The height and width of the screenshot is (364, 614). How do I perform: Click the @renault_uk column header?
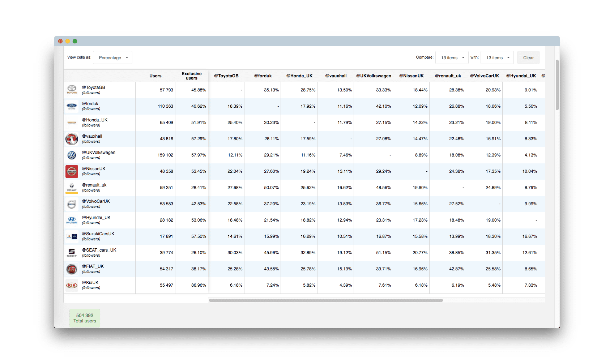[x=448, y=76]
